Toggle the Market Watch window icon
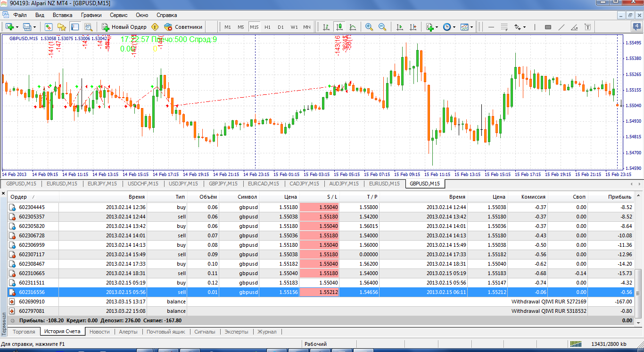Screen dimensions: 644x352 (49, 27)
